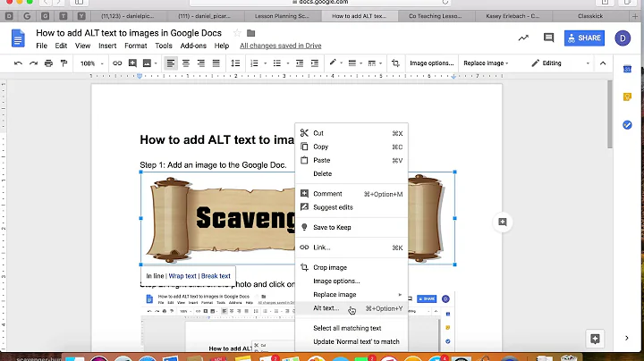Viewport: 644px width, 361px height.
Task: Click add comment button in right margin
Action: click(503, 222)
